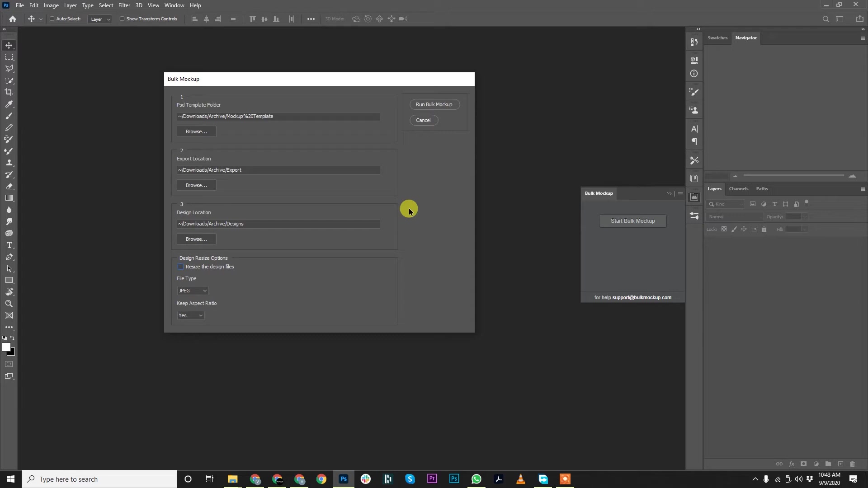Open the File Type JPEG dropdown
Viewport: 868px width, 488px height.
[x=193, y=291]
